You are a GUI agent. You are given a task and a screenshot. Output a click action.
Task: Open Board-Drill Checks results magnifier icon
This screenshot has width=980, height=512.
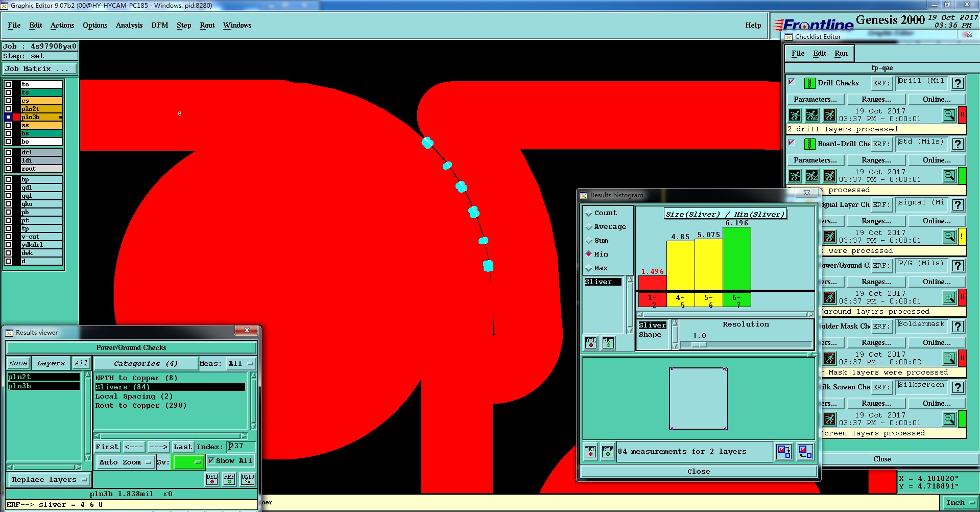(949, 176)
